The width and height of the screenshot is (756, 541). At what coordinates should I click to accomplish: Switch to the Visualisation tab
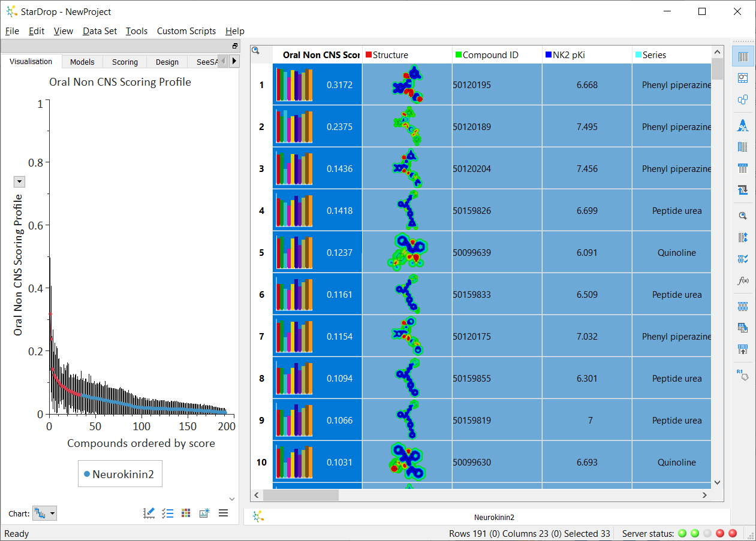[31, 61]
